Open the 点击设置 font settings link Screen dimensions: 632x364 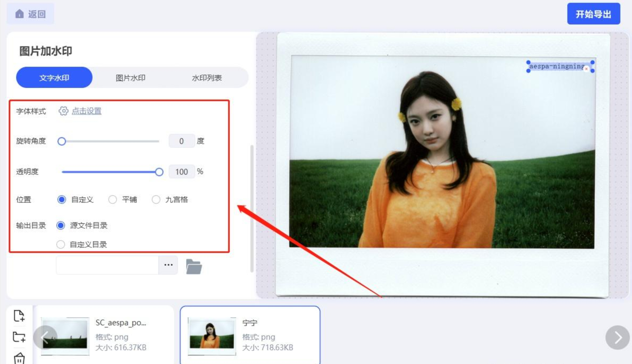[86, 111]
